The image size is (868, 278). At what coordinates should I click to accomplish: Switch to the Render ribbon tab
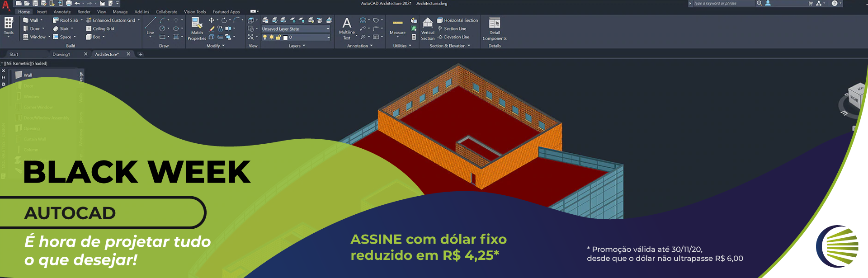tap(84, 12)
